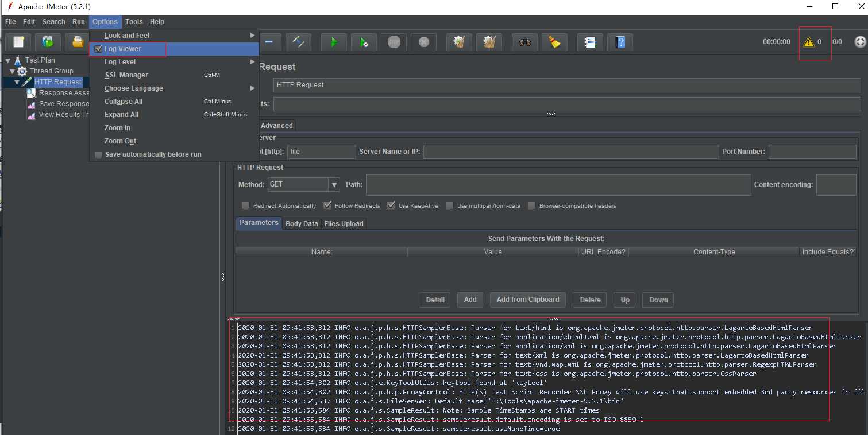Viewport: 868px width, 435px height.
Task: Click Start no pauses icon
Action: 364,42
